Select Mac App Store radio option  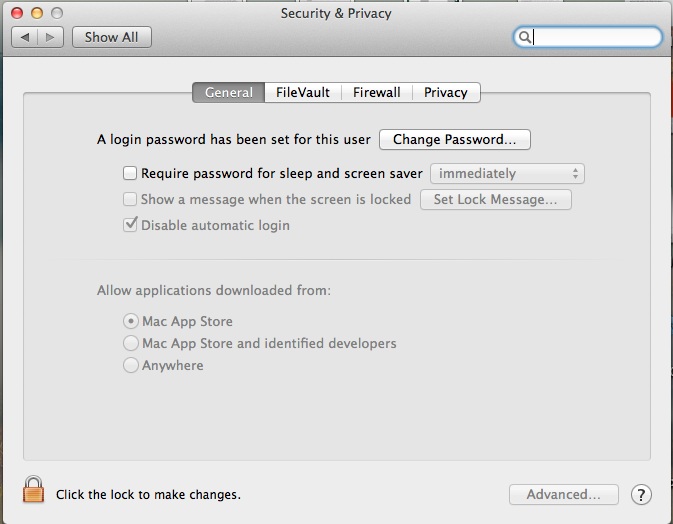pos(130,322)
